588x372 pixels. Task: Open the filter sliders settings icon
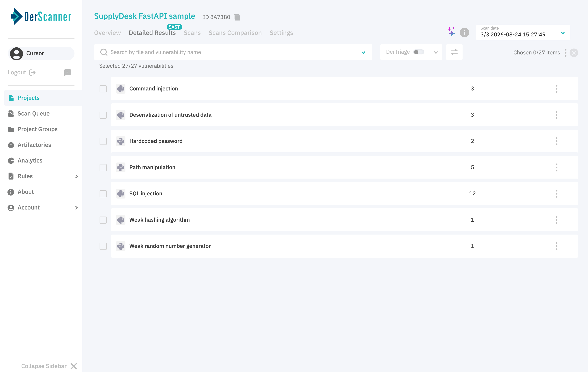(x=454, y=52)
